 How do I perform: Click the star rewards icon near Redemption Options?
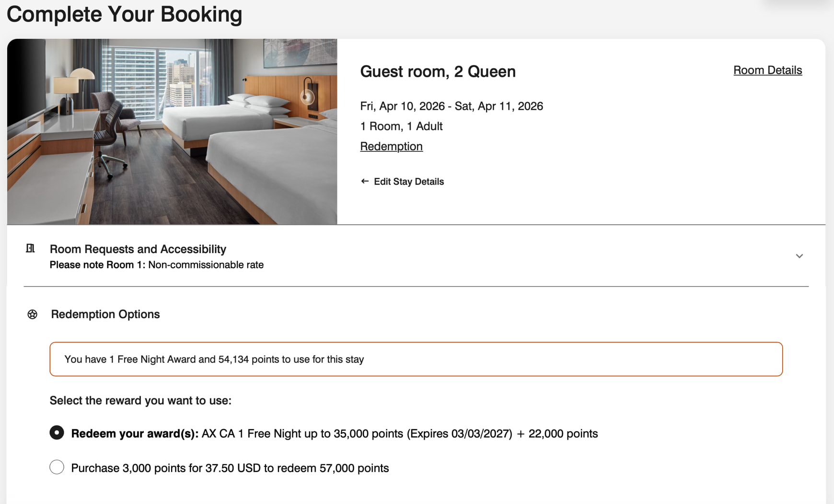(32, 314)
